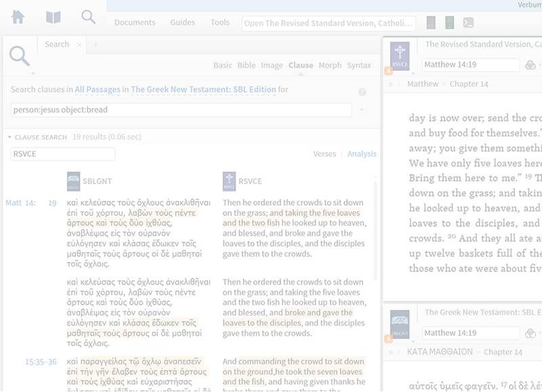Add a new tab next to Search
This screenshot has width=542, height=392.
click(96, 45)
